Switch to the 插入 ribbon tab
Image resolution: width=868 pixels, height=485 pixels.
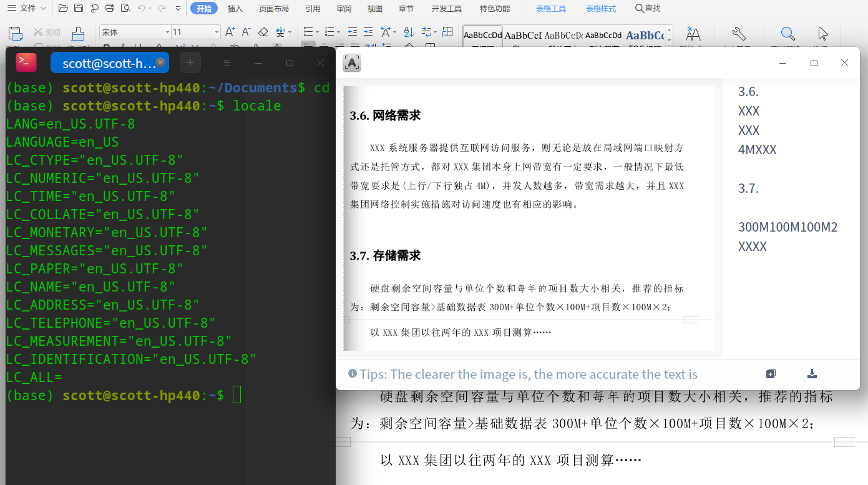pyautogui.click(x=235, y=9)
